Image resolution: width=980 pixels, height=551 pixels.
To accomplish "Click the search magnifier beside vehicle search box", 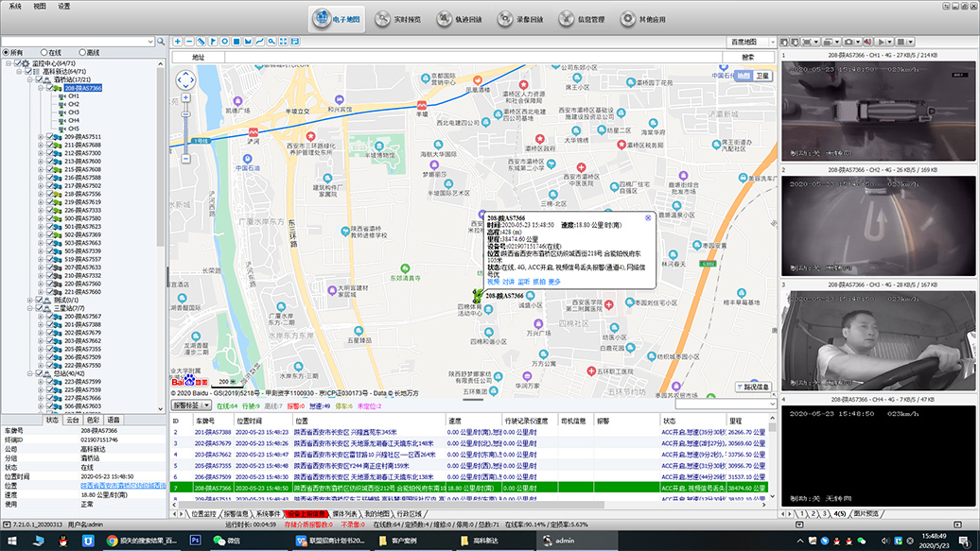I will click(161, 42).
